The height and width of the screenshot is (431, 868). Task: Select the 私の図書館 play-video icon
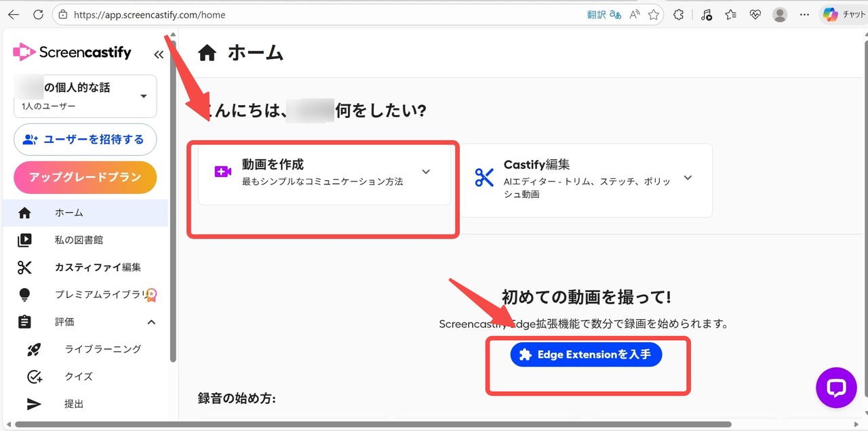(24, 239)
